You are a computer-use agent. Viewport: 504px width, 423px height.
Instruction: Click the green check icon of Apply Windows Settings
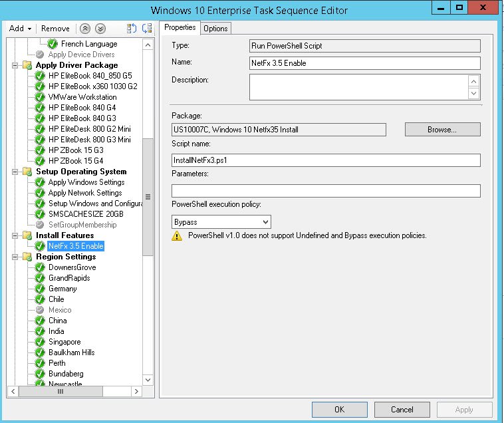(40, 182)
